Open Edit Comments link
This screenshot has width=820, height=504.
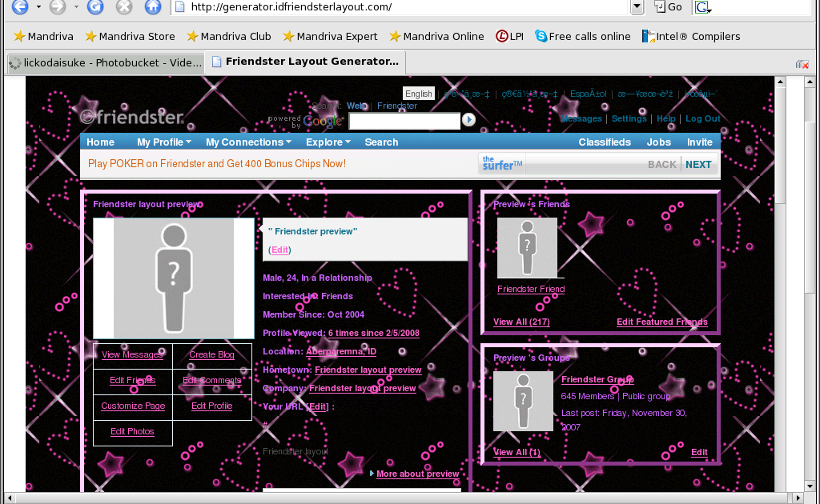(x=211, y=380)
